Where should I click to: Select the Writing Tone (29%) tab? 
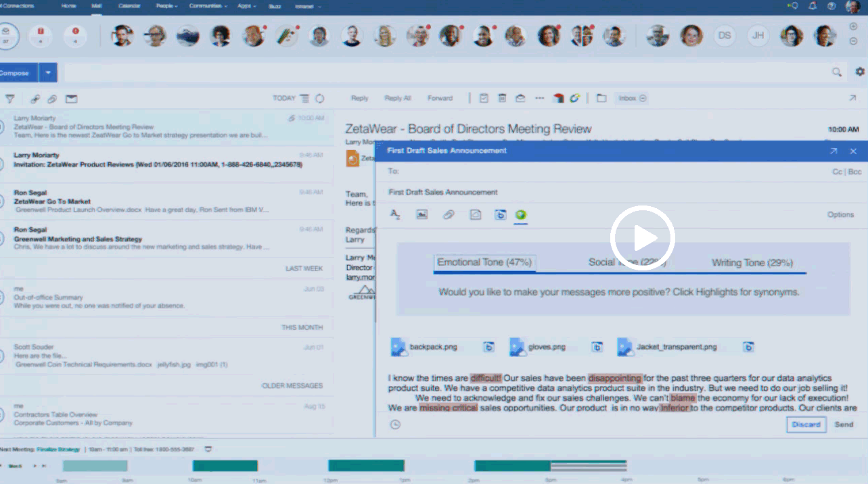click(752, 262)
